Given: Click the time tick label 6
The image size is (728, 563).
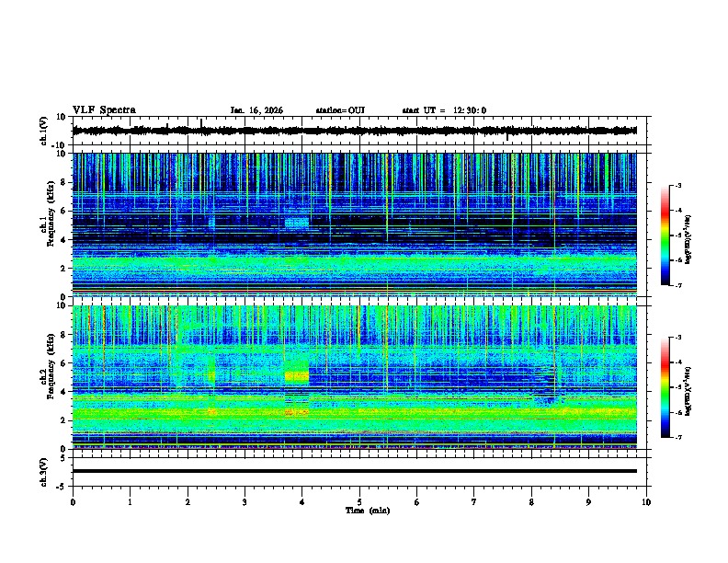Looking at the screenshot, I should click(417, 502).
